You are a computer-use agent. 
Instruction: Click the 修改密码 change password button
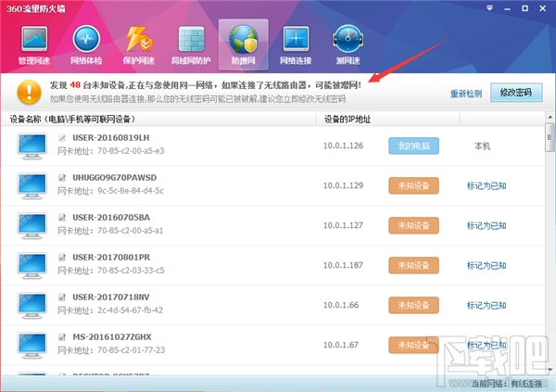point(516,93)
